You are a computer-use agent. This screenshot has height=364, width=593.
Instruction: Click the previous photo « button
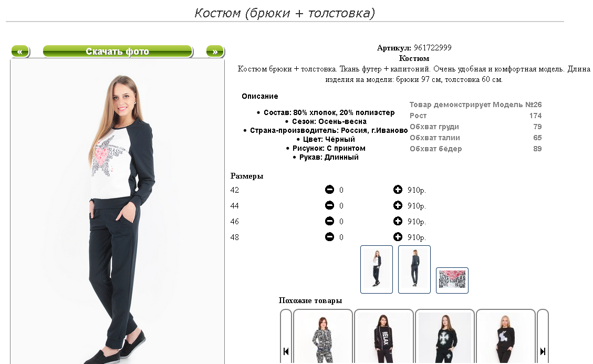20,51
